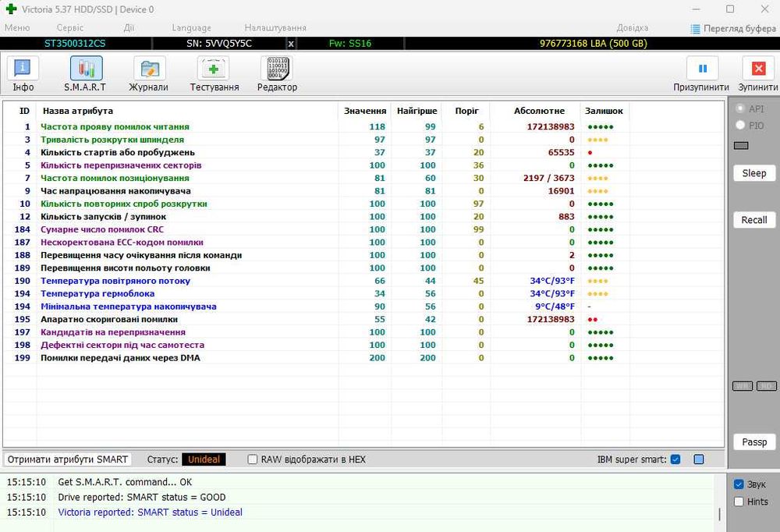Viewport: 780px width, 532px height.
Task: Open the Language menu
Action: click(x=192, y=28)
